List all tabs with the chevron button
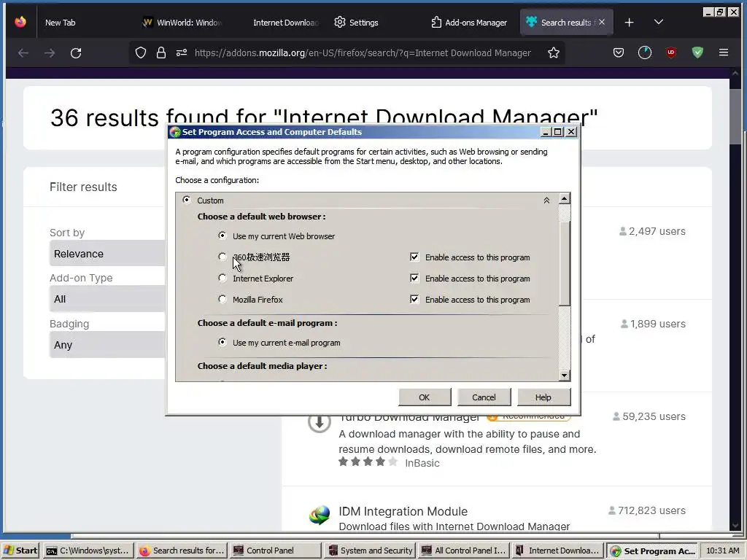 tap(659, 22)
